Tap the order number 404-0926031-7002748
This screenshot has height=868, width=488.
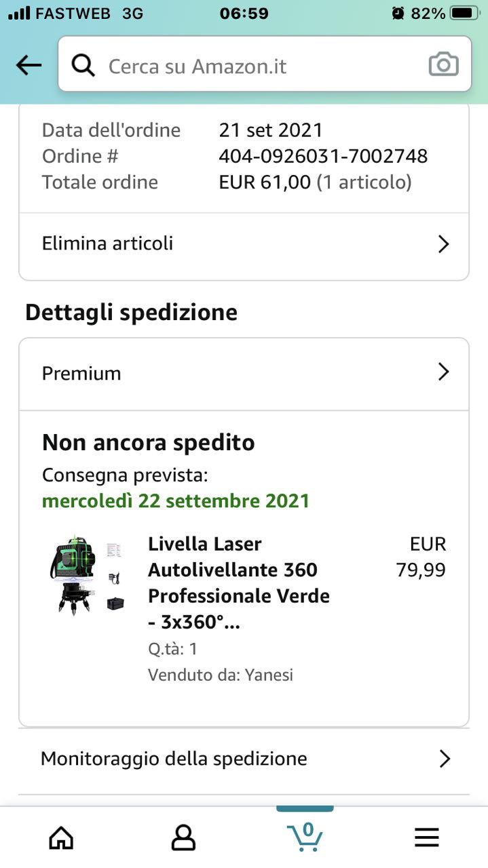pos(323,156)
